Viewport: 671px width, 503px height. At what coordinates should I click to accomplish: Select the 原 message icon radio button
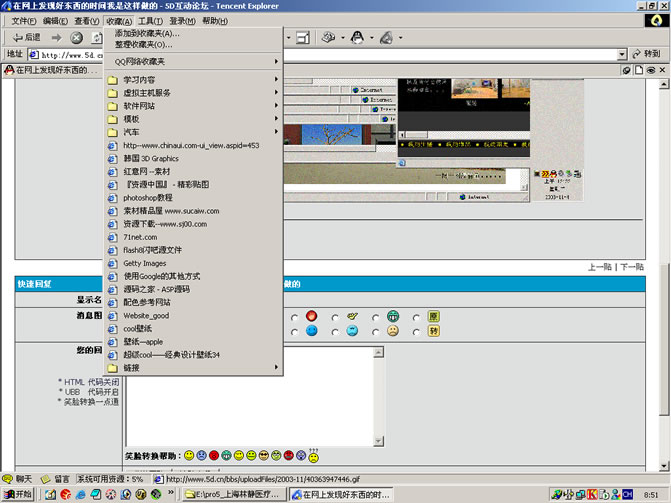click(416, 318)
